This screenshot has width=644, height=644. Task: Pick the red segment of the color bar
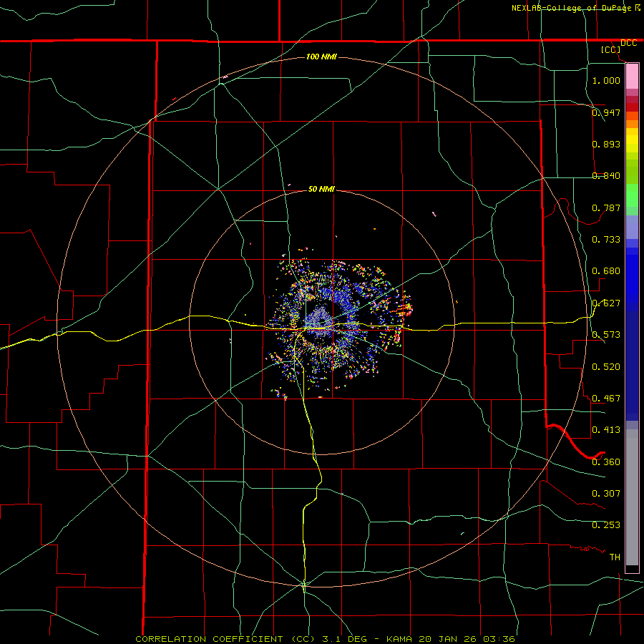pyautogui.click(x=632, y=107)
